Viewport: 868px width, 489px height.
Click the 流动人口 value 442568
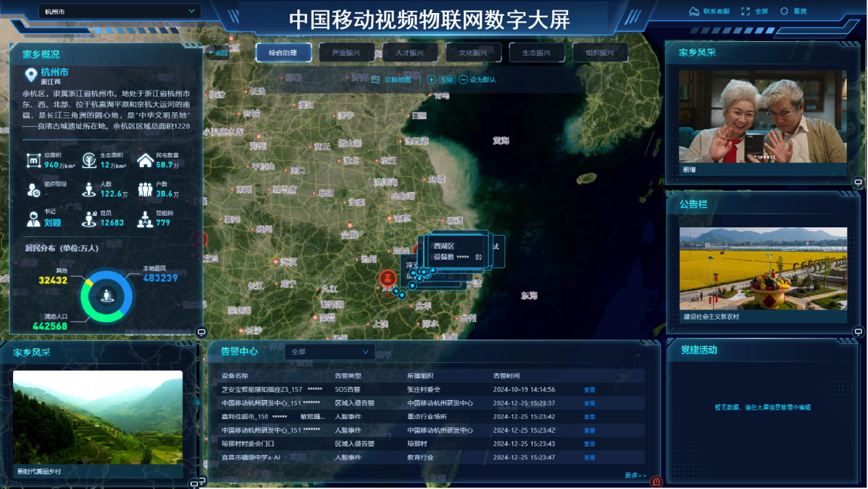(x=49, y=327)
